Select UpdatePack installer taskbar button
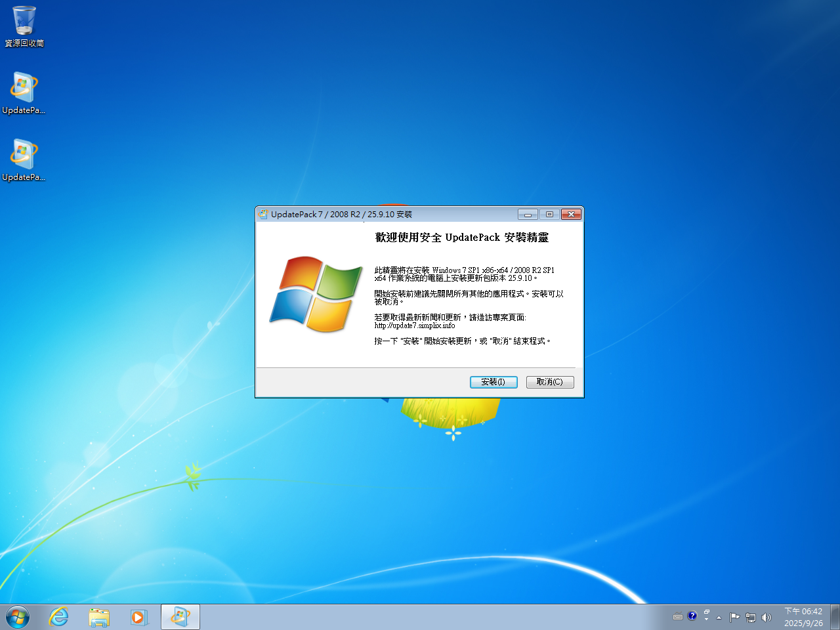The image size is (840, 630). (180, 618)
